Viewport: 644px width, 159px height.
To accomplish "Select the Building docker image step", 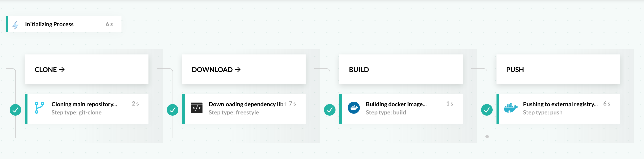I will [x=396, y=104].
